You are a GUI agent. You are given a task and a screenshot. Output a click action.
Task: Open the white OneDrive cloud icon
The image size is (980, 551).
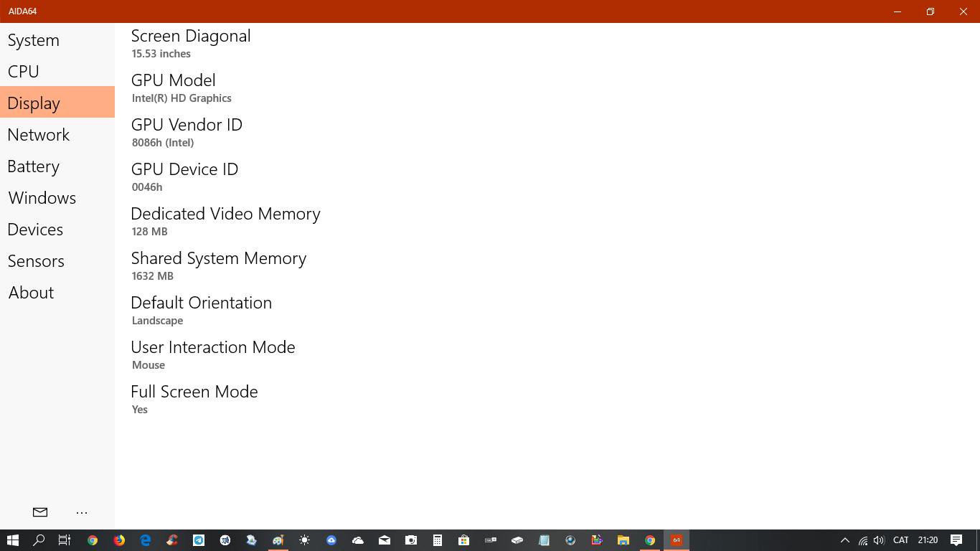(x=358, y=540)
